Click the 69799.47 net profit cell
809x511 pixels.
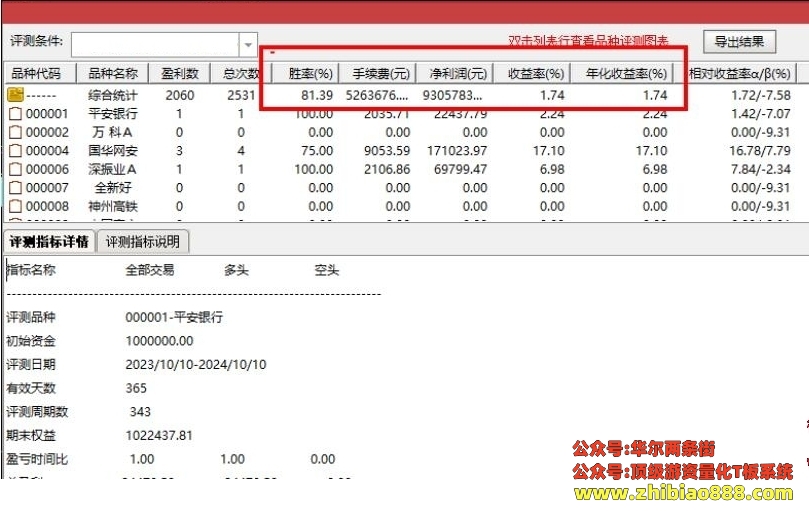(x=460, y=169)
